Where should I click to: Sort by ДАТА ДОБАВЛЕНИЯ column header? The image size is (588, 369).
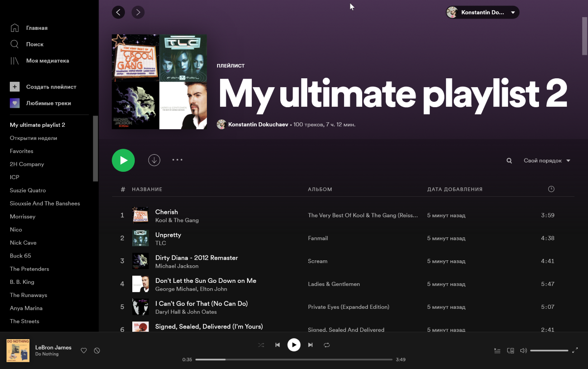pos(455,189)
